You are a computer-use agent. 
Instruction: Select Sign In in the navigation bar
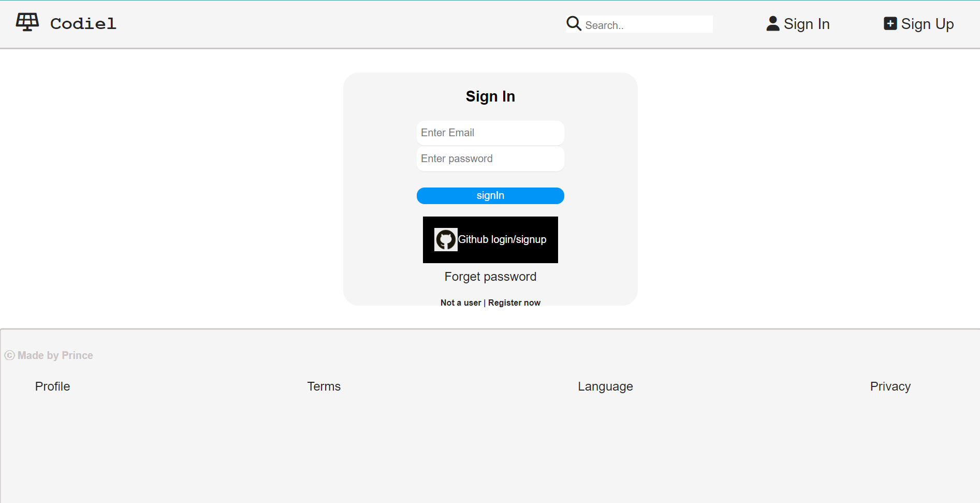pos(806,23)
